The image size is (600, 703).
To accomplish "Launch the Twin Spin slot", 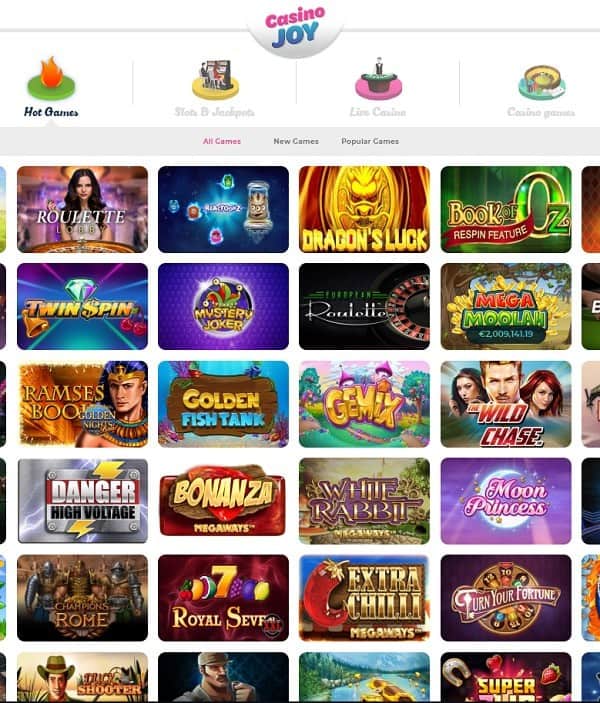I will (83, 307).
